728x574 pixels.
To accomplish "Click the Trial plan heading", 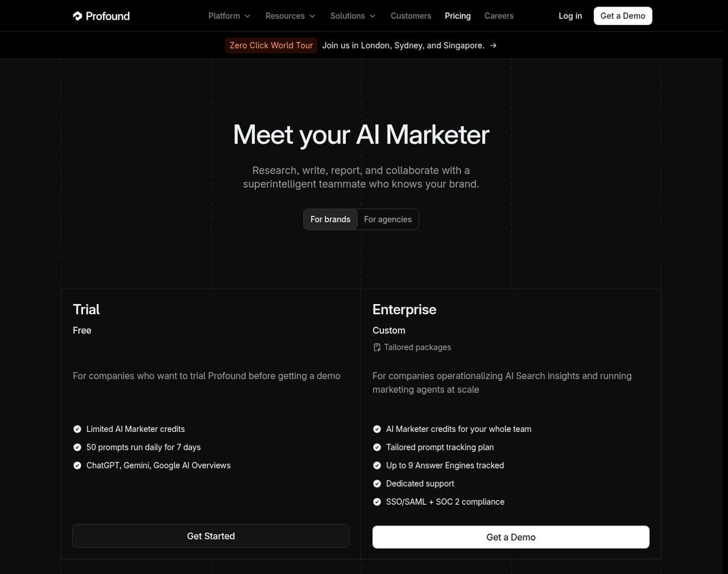I will [86, 309].
